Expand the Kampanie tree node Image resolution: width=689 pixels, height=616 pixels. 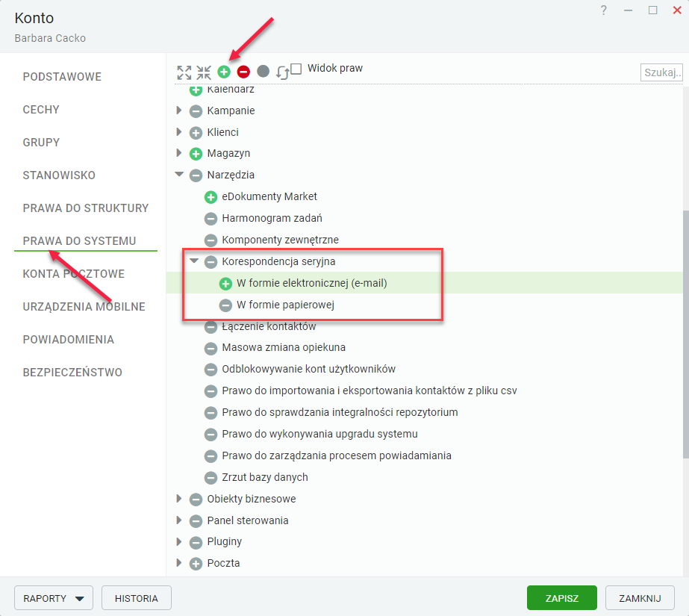coord(179,111)
